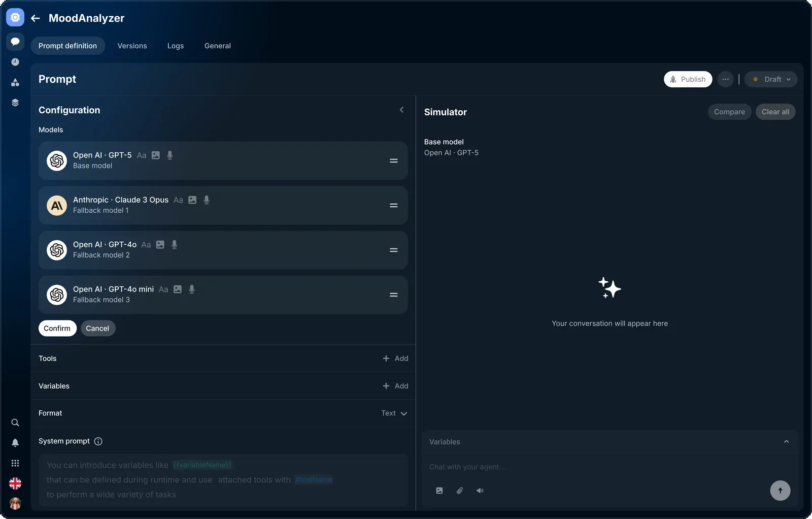Click the Chat with your agent input
This screenshot has height=519, width=812.
(x=610, y=467)
